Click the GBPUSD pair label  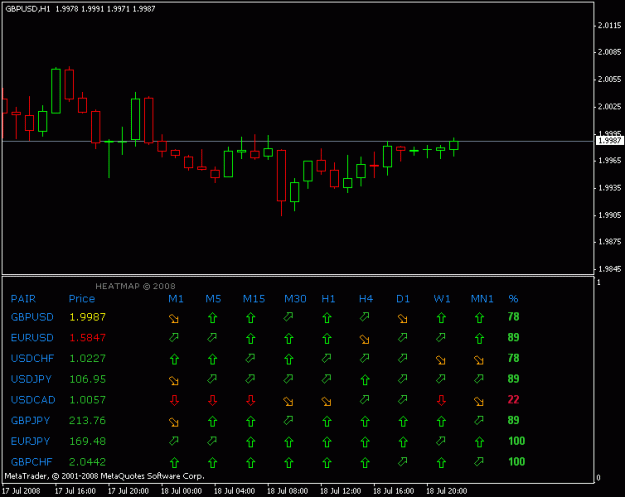tap(32, 317)
